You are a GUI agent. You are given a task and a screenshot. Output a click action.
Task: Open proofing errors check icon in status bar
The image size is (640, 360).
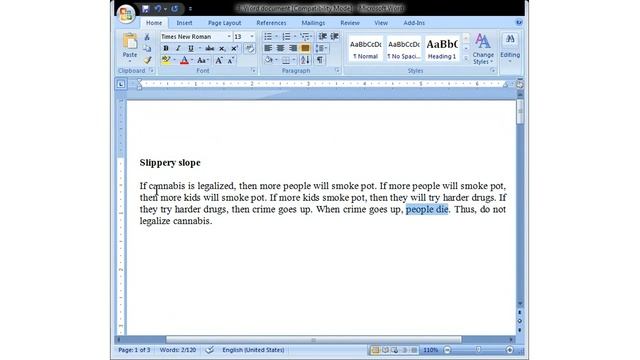point(209,350)
